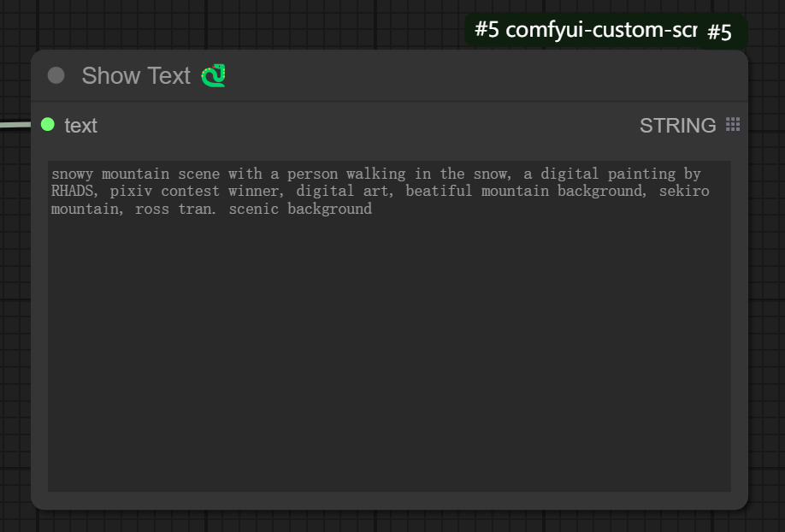Click the word "snowy" starting the text
This screenshot has width=785, height=532.
pyautogui.click(x=72, y=174)
